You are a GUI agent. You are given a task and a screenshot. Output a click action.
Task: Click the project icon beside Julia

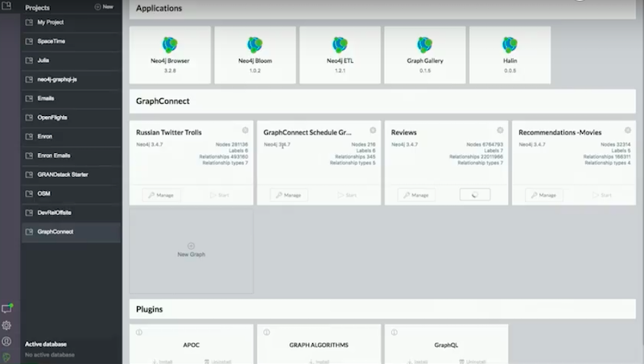coord(29,60)
